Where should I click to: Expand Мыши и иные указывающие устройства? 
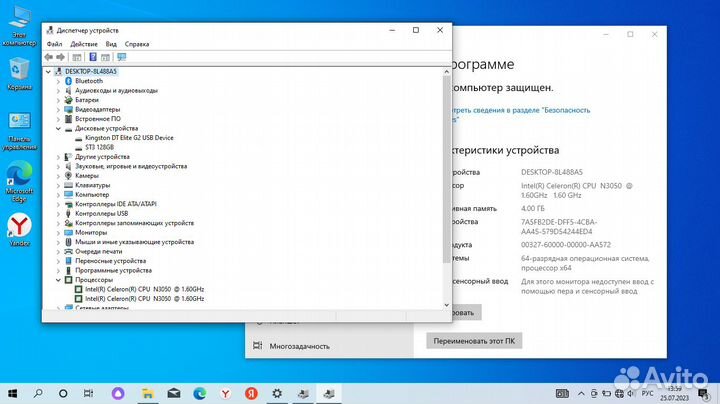pyautogui.click(x=58, y=242)
